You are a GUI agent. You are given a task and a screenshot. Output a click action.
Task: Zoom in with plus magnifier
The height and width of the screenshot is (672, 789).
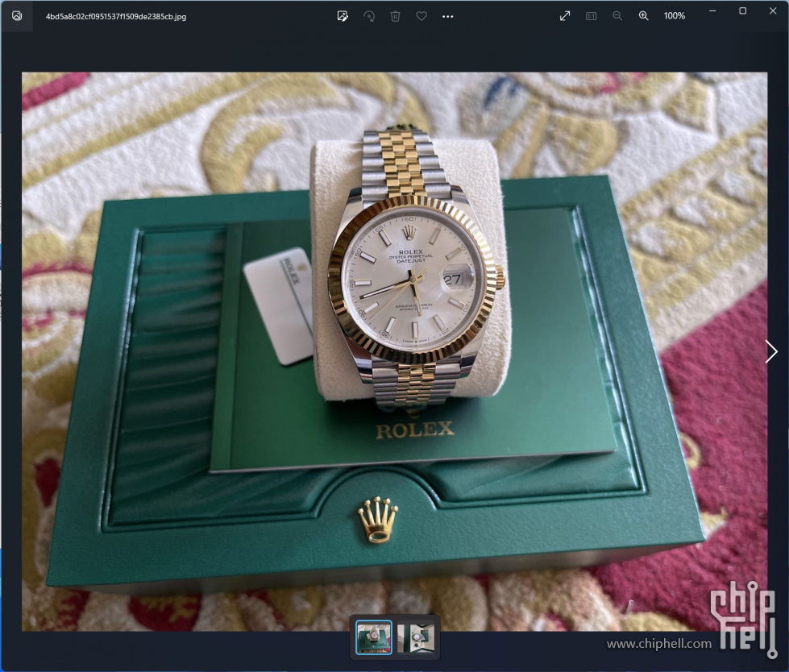644,16
